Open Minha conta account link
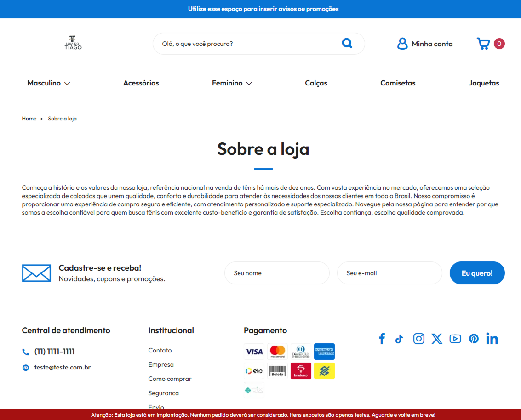The image size is (521, 420). click(425, 44)
